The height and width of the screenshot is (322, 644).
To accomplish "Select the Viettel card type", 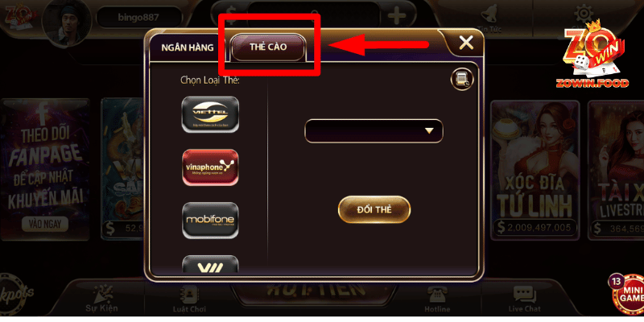I will click(210, 114).
